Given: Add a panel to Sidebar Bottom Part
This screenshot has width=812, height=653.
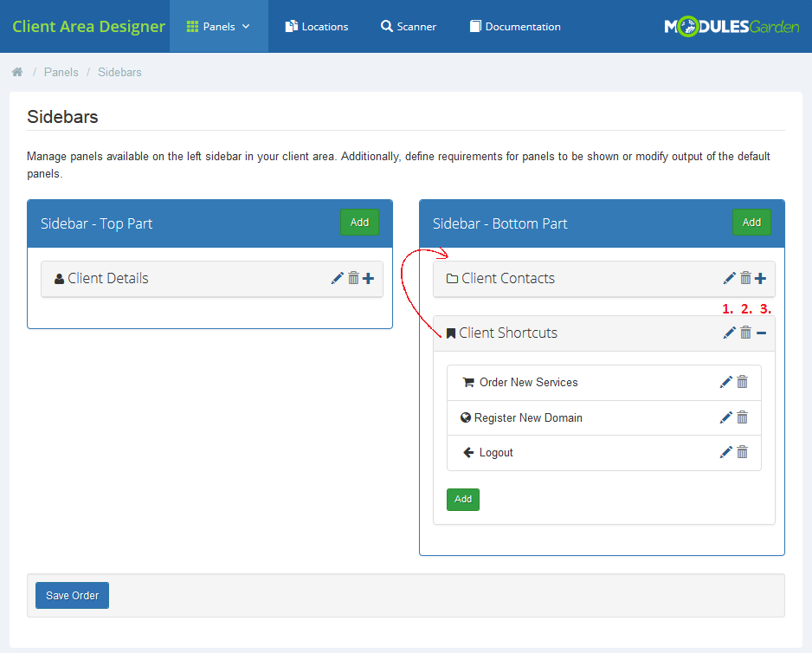Looking at the screenshot, I should (751, 223).
